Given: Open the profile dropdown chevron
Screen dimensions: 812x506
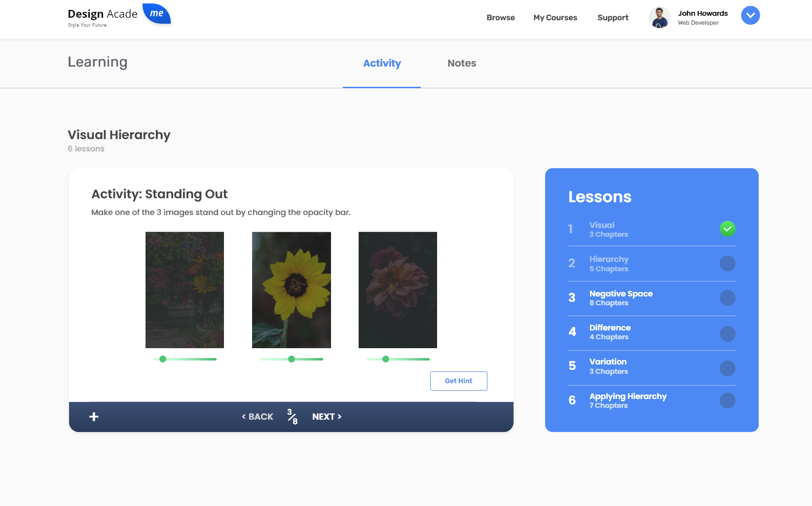Looking at the screenshot, I should pyautogui.click(x=750, y=15).
